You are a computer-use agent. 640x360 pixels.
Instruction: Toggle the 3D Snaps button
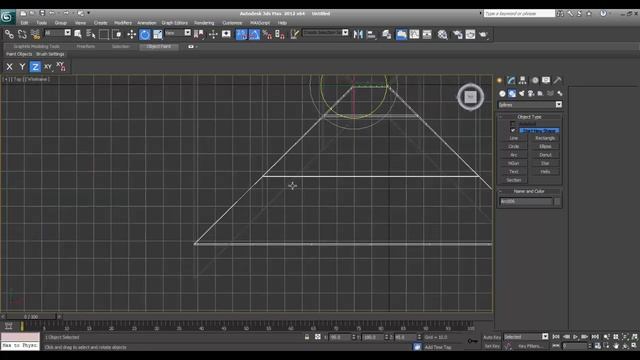coord(241,34)
